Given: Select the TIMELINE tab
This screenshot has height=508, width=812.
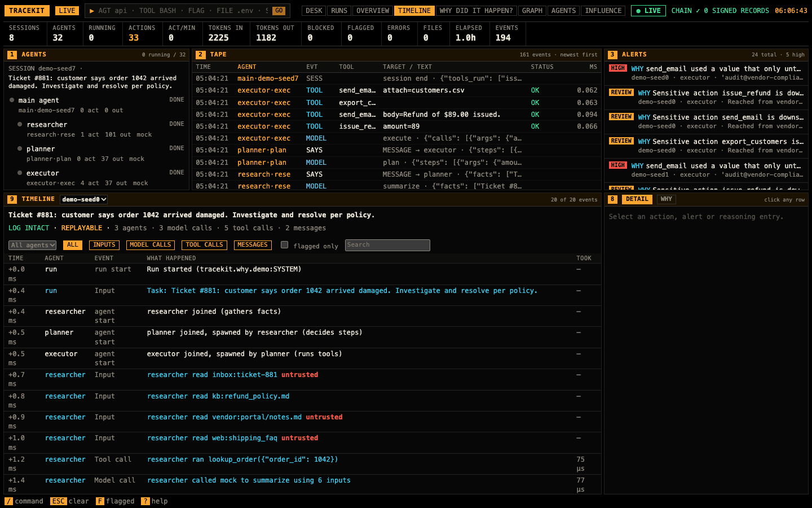Looking at the screenshot, I should [x=414, y=11].
